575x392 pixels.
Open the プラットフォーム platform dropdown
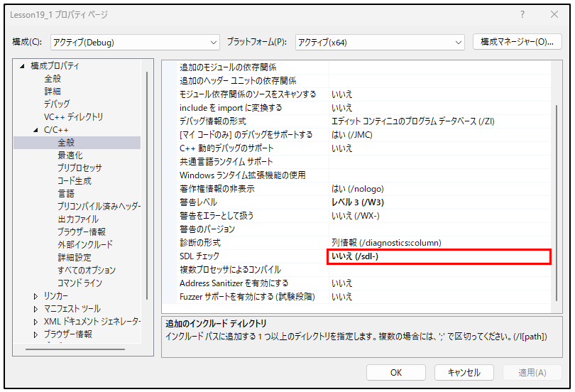point(379,43)
